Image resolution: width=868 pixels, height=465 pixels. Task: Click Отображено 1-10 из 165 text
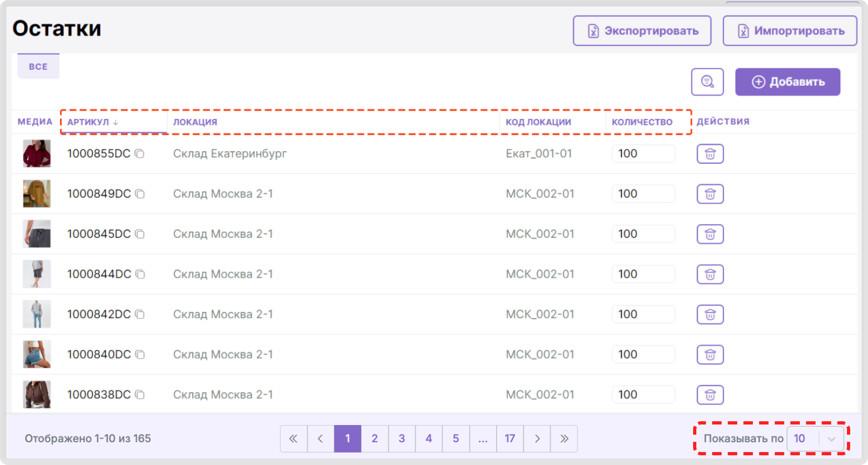pyautogui.click(x=88, y=439)
